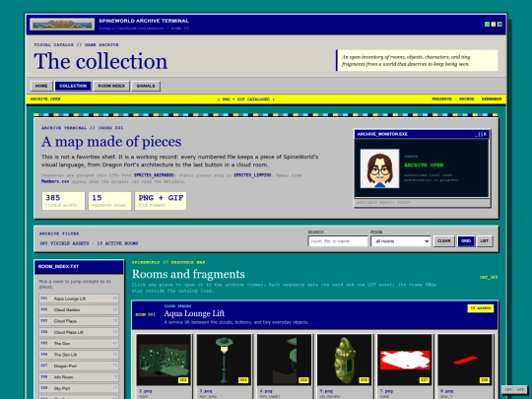Switch to LIST view
This screenshot has height=399, width=532.
[484, 241]
